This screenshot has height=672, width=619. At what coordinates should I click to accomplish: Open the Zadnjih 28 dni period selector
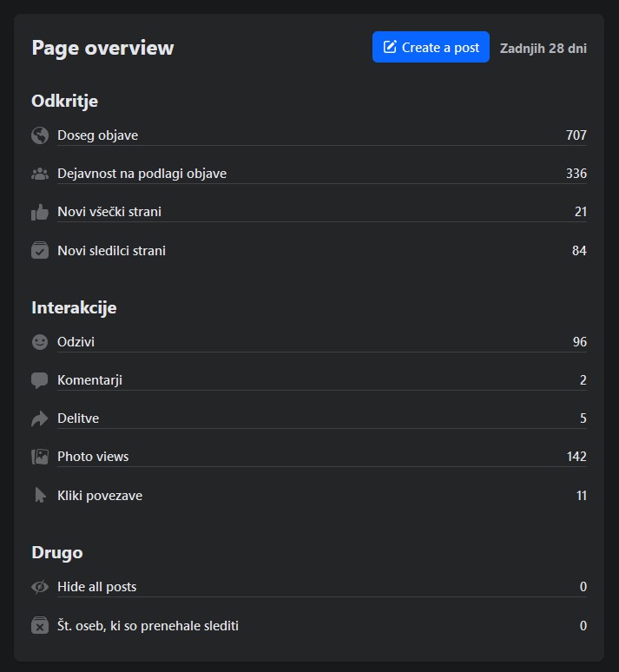click(543, 48)
